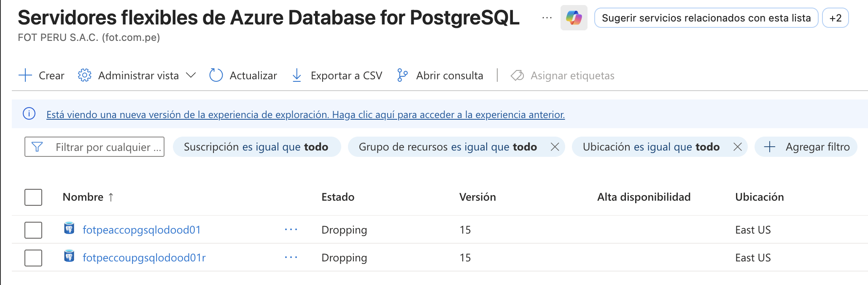Image resolution: width=868 pixels, height=285 pixels.
Task: Click the funnel filter icon
Action: (x=37, y=147)
